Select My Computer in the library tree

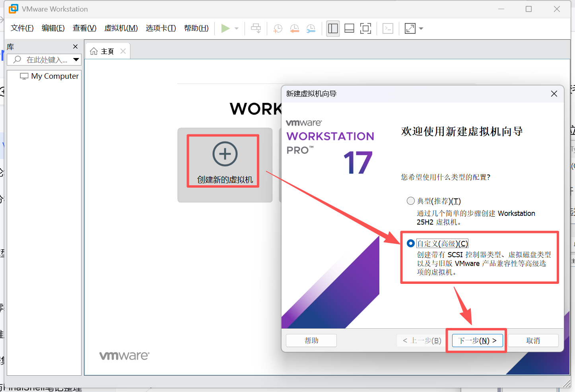point(49,76)
